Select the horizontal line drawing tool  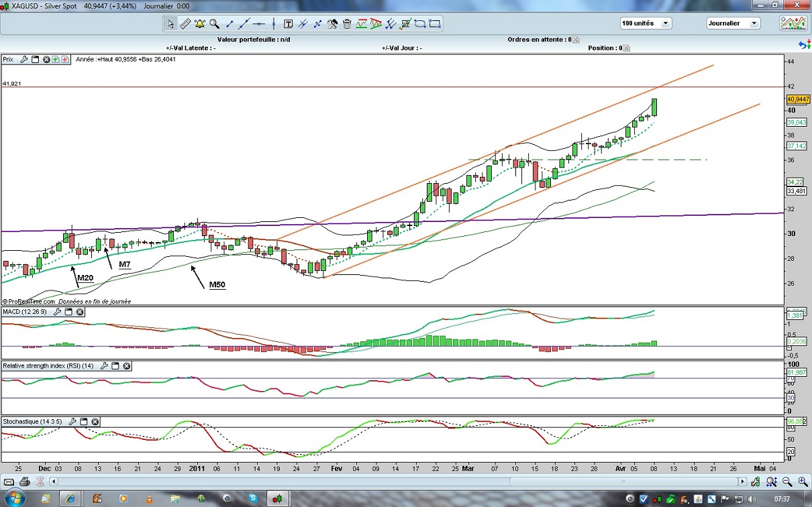coord(258,23)
